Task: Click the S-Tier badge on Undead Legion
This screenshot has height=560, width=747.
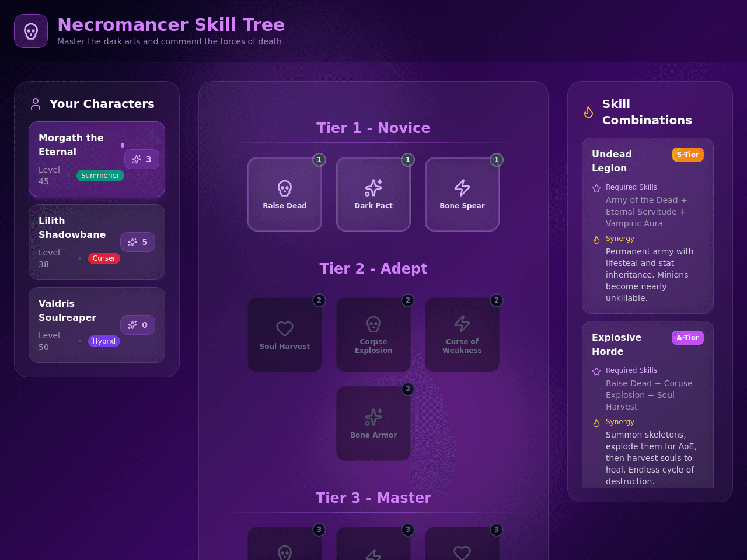Action: coord(688,155)
